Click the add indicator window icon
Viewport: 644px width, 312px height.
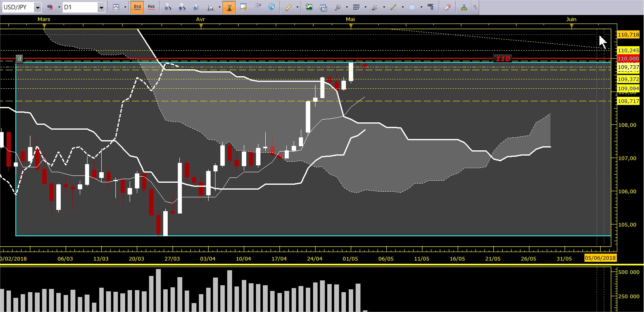pyautogui.click(x=323, y=7)
